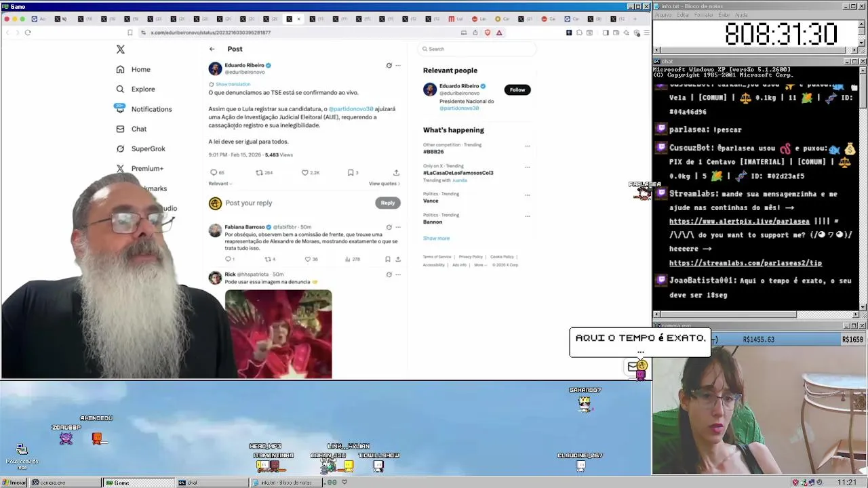Click the browser address bar URL
This screenshot has height=488, width=868.
(210, 33)
